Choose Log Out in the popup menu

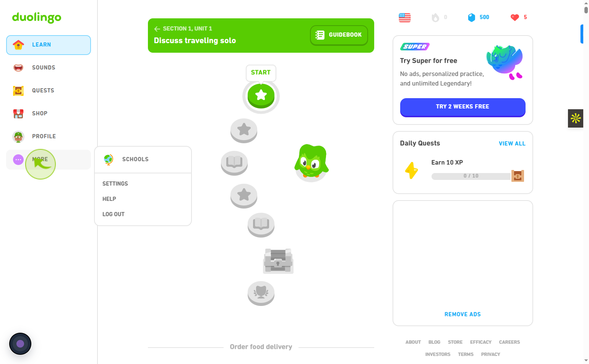coord(114,214)
